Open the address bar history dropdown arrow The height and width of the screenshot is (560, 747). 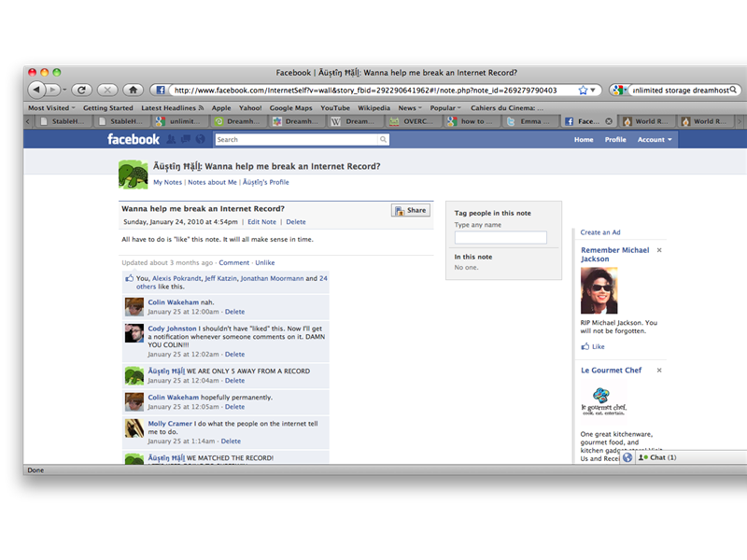[593, 90]
